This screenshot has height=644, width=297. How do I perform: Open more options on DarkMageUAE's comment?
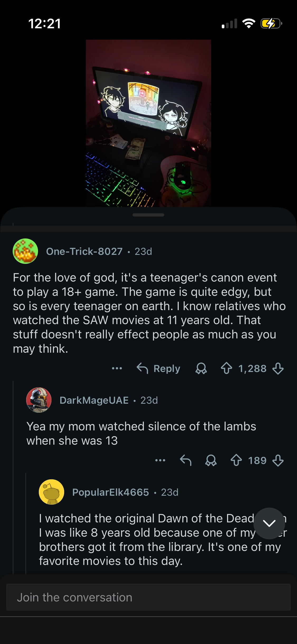tap(160, 460)
